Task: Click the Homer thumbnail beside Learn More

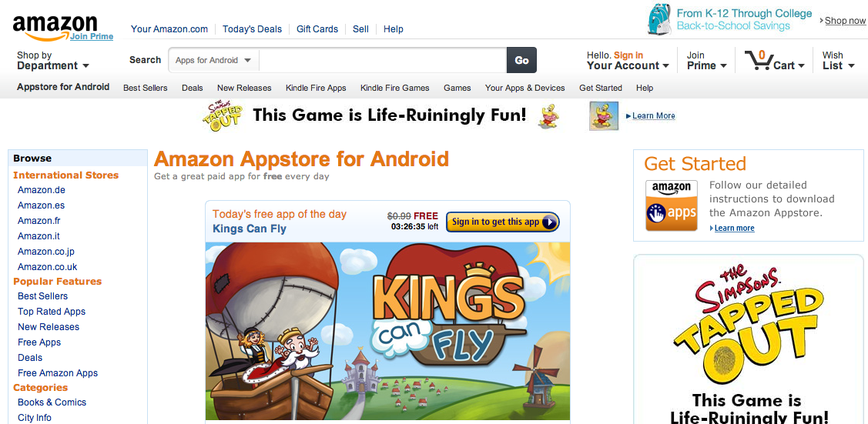Action: tap(603, 115)
